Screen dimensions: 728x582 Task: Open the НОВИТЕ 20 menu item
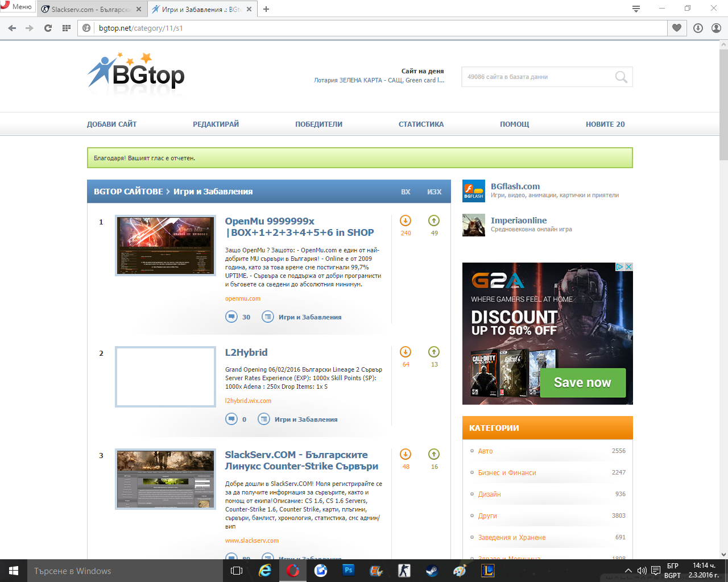605,124
